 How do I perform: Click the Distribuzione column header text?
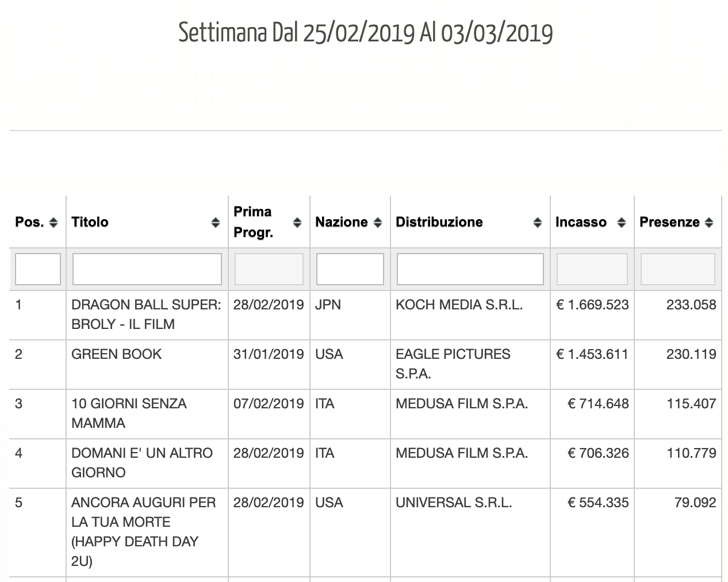pyautogui.click(x=439, y=222)
